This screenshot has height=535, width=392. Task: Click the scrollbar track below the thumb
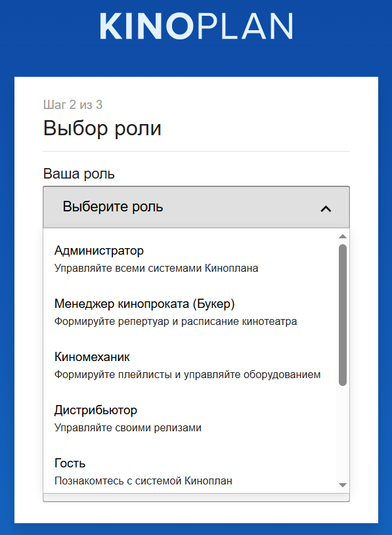(343, 433)
